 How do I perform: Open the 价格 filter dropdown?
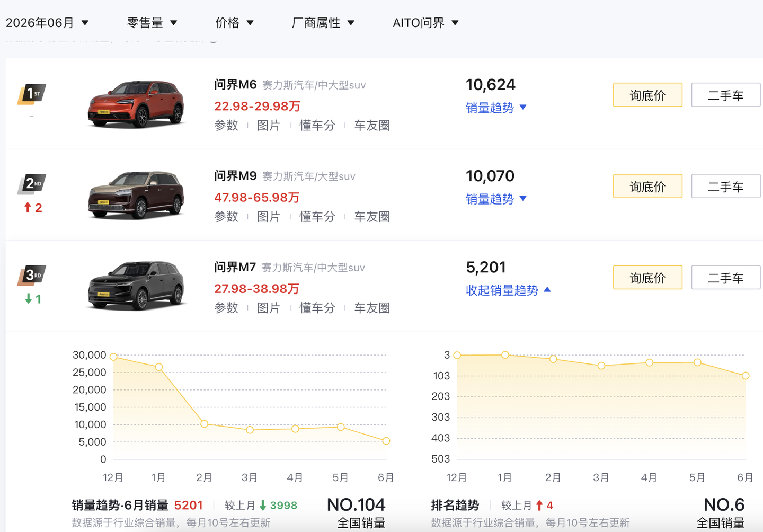point(234,23)
